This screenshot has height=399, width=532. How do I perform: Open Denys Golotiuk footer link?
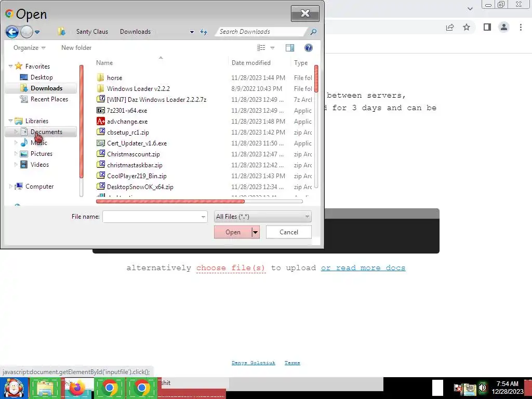pyautogui.click(x=254, y=363)
